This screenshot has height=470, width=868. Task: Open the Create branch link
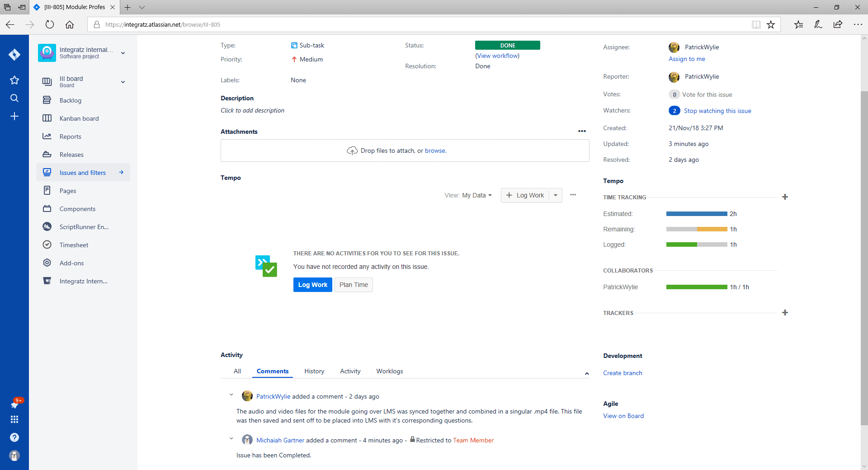[623, 373]
